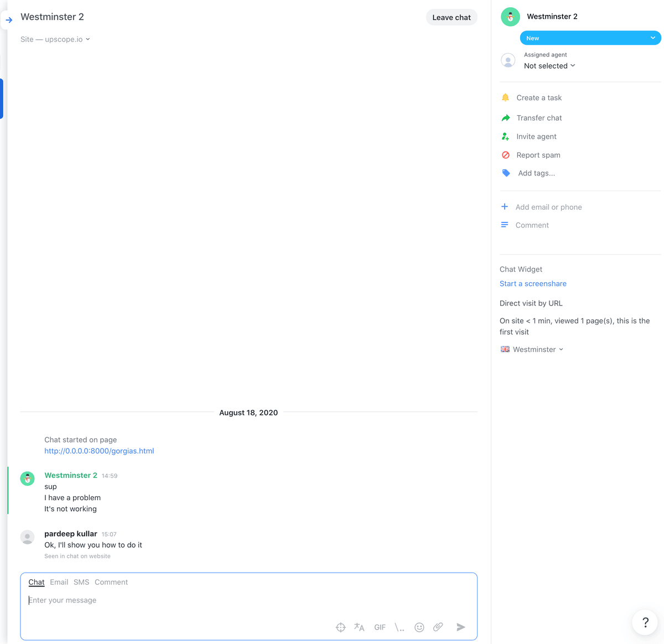
Task: Click the Westminster 2 chat title
Action: [52, 17]
